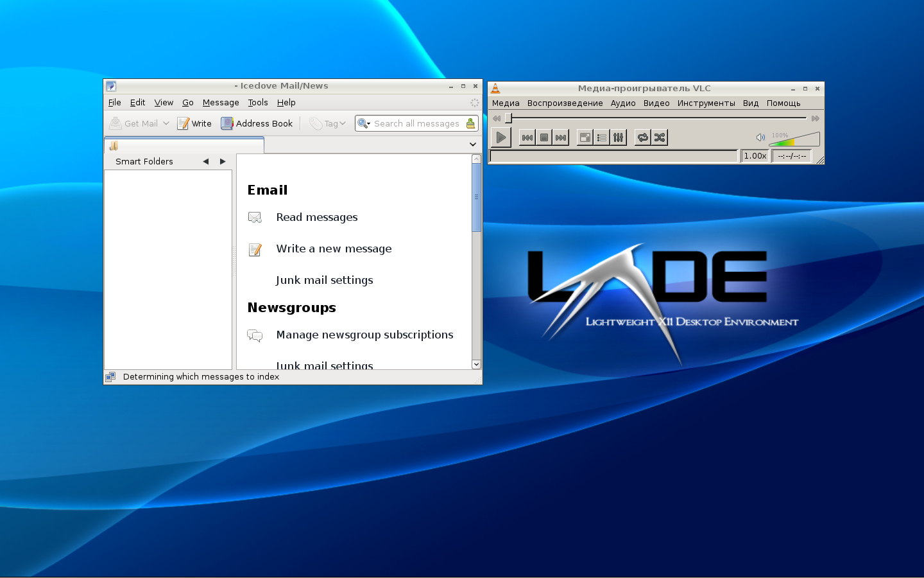Click the Smart Folders header label

[144, 162]
